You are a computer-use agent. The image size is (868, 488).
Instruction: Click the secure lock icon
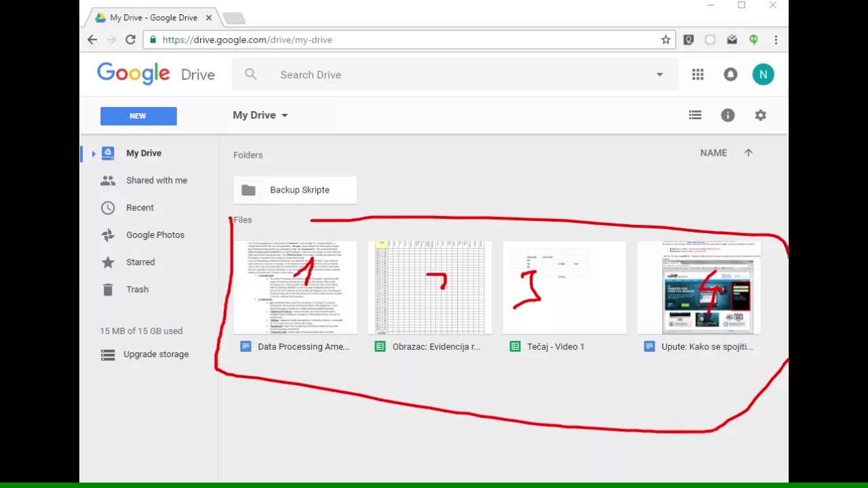pos(153,40)
